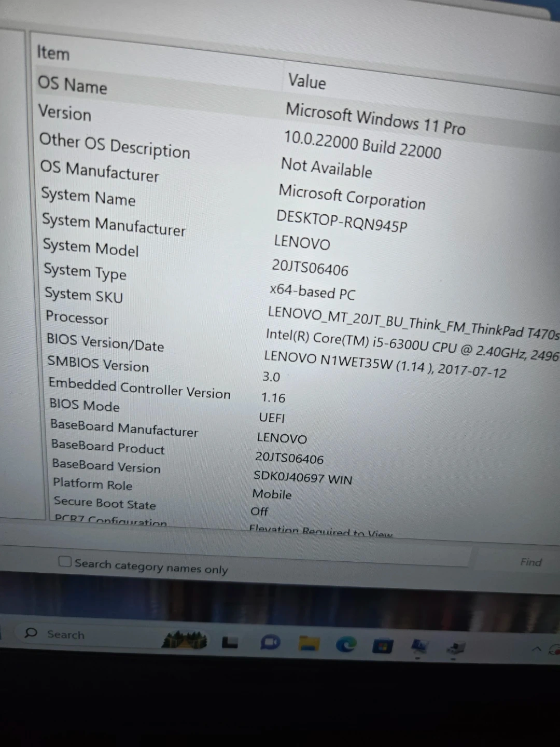Click the Find button
This screenshot has height=747, width=560.
530,562
